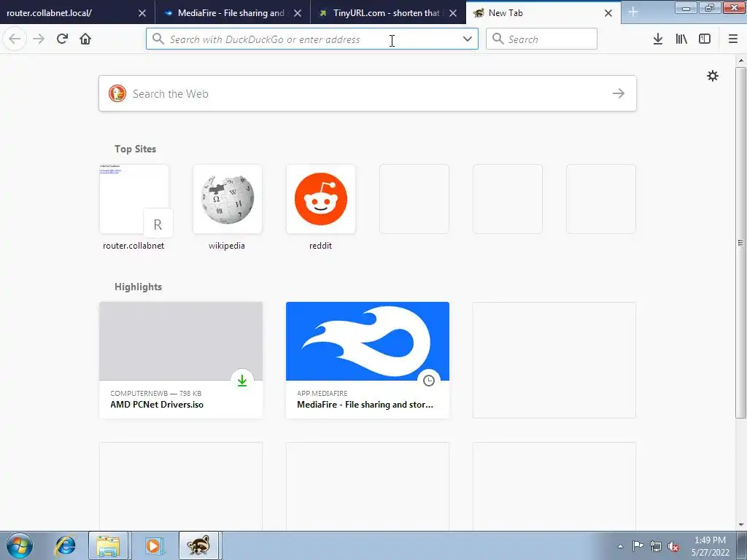
Task: Open the downloads panel
Action: coord(658,39)
